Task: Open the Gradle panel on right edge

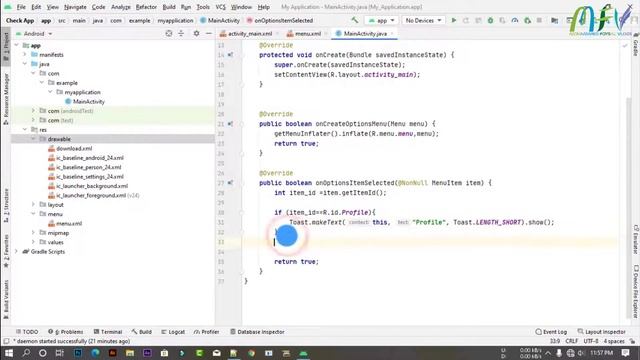Action: [636, 44]
